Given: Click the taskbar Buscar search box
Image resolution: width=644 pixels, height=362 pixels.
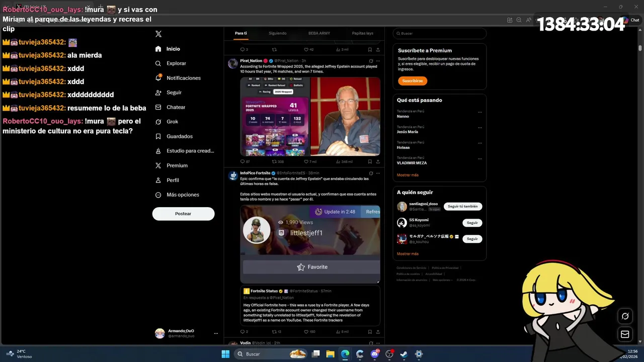Looking at the screenshot, I should 271,354.
